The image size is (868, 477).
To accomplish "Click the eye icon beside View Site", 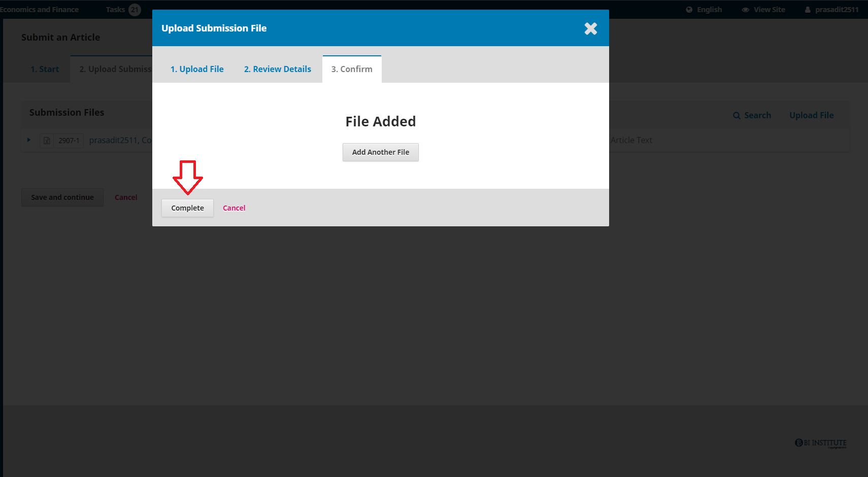I will coord(745,10).
